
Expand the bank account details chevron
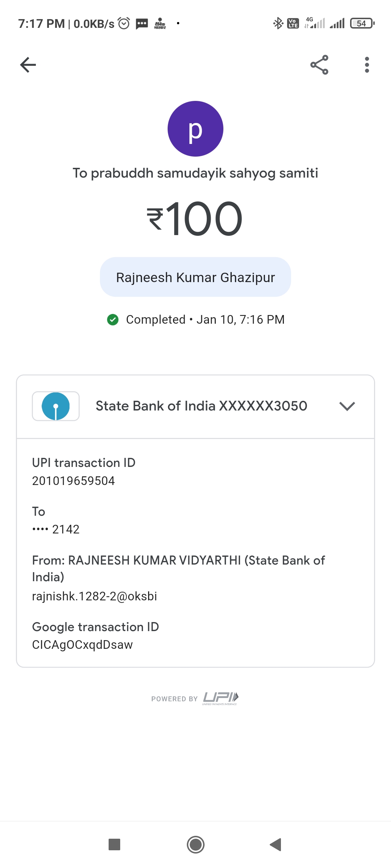coord(347,406)
